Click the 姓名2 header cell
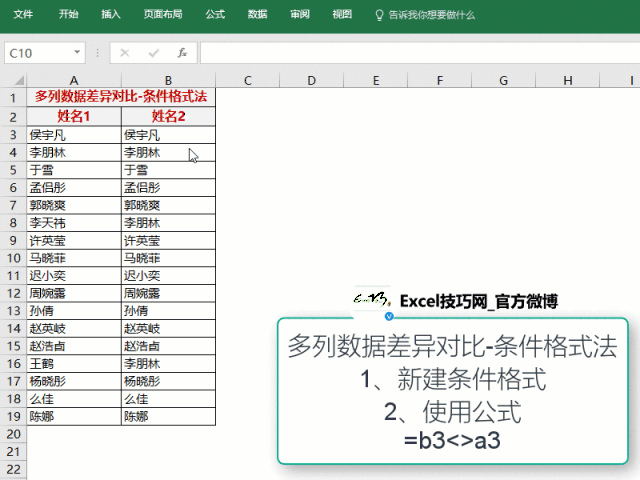Image resolution: width=640 pixels, height=480 pixels. tap(168, 117)
